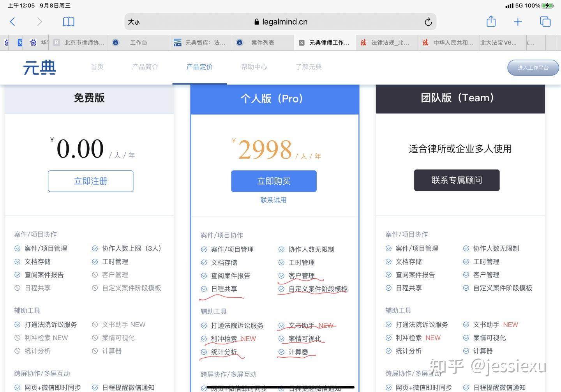This screenshot has width=561, height=392.
Task: Click the battery indicator in status bar
Action: point(548,5)
